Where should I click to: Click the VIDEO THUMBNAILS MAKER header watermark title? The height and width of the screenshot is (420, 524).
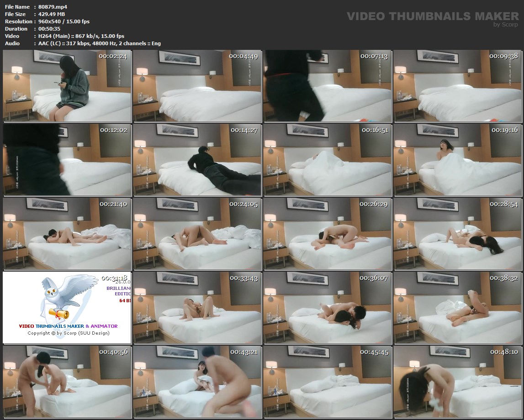click(433, 16)
